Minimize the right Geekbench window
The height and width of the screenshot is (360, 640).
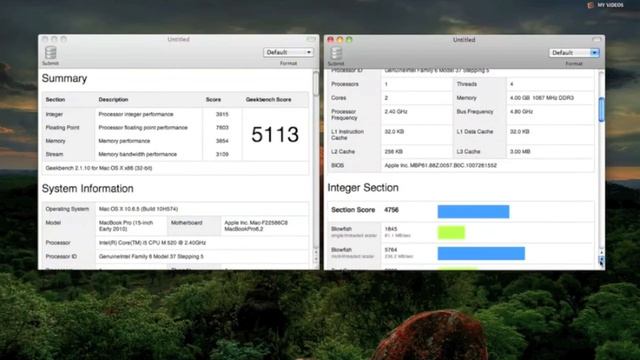point(340,40)
